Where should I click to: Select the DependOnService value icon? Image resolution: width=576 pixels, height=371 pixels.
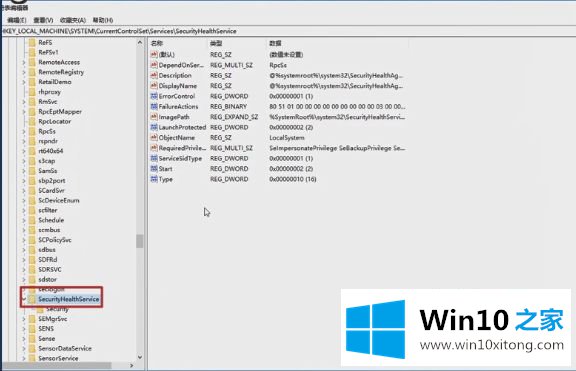coord(154,65)
